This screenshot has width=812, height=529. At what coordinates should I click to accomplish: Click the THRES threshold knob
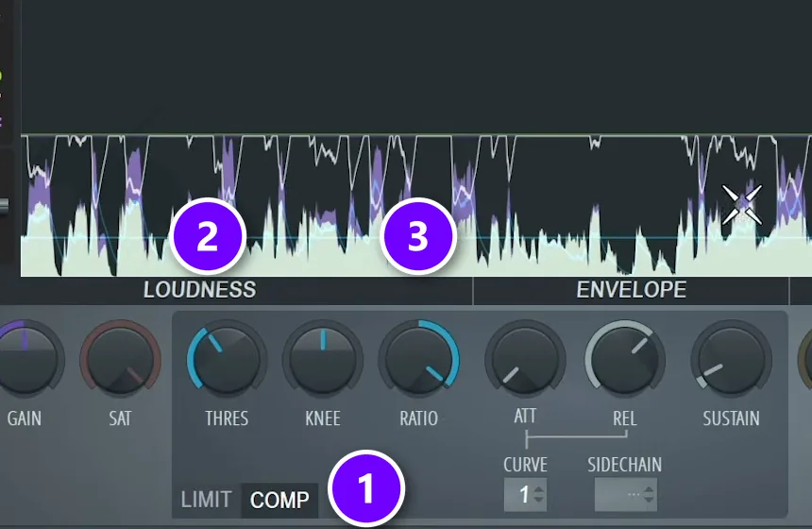pyautogui.click(x=227, y=360)
